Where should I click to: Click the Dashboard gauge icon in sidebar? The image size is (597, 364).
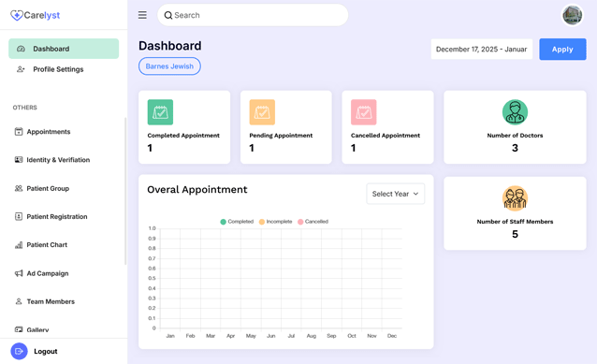tap(21, 49)
